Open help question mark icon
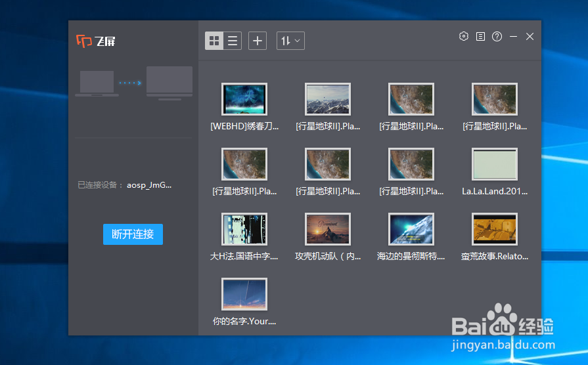Screen dimensions: 588x365 [x=497, y=36]
